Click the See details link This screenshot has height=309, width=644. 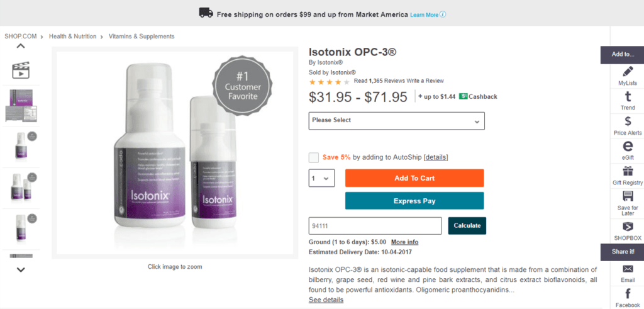[x=326, y=300]
